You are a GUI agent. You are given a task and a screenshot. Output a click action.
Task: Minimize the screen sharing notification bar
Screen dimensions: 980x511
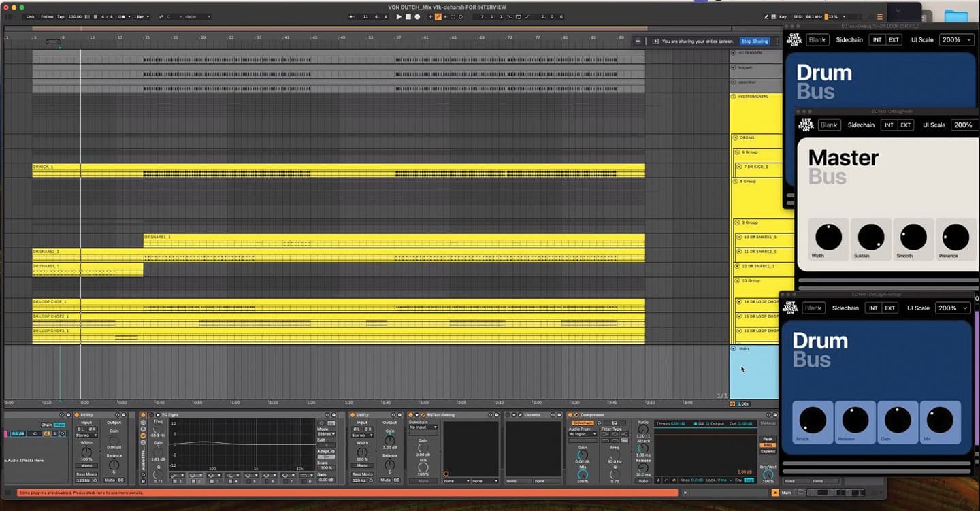pos(638,42)
